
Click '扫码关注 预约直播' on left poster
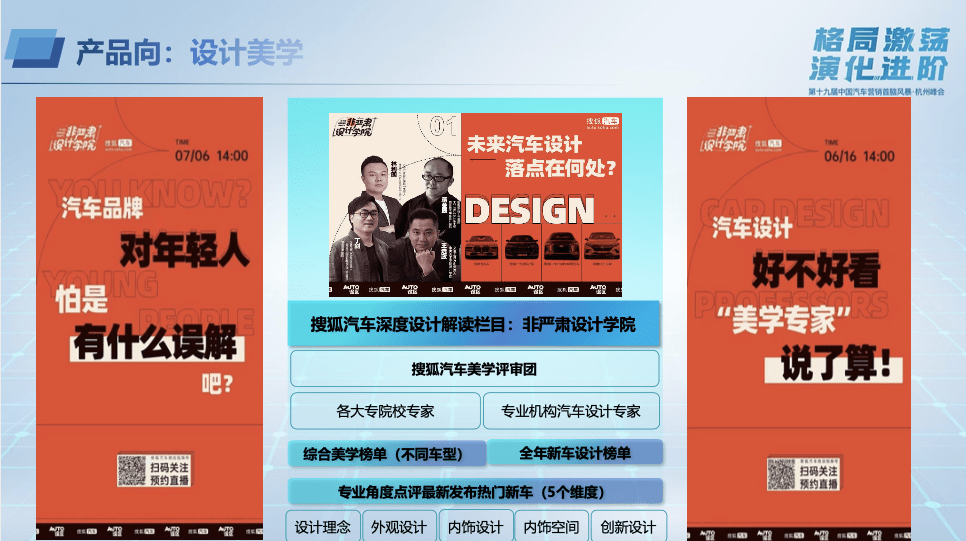coord(169,473)
